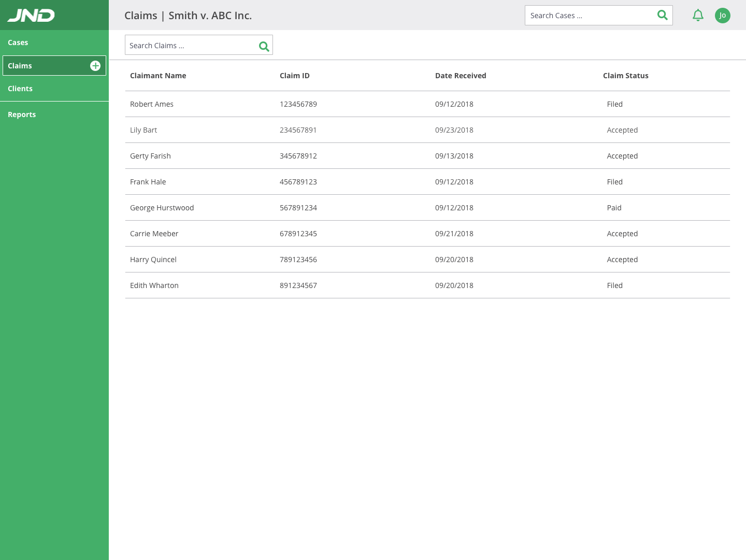The width and height of the screenshot is (746, 560).
Task: Click the add claim plus icon
Action: [x=95, y=66]
